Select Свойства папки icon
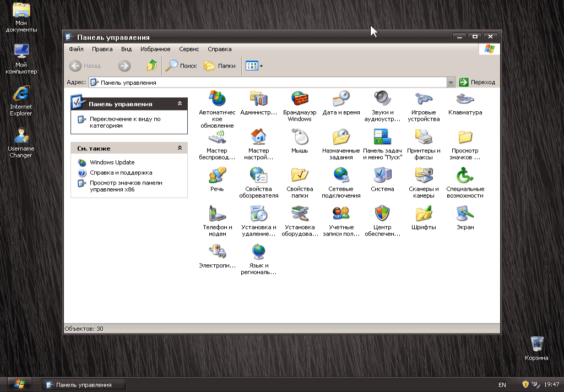This screenshot has height=392, width=564. pyautogui.click(x=300, y=175)
